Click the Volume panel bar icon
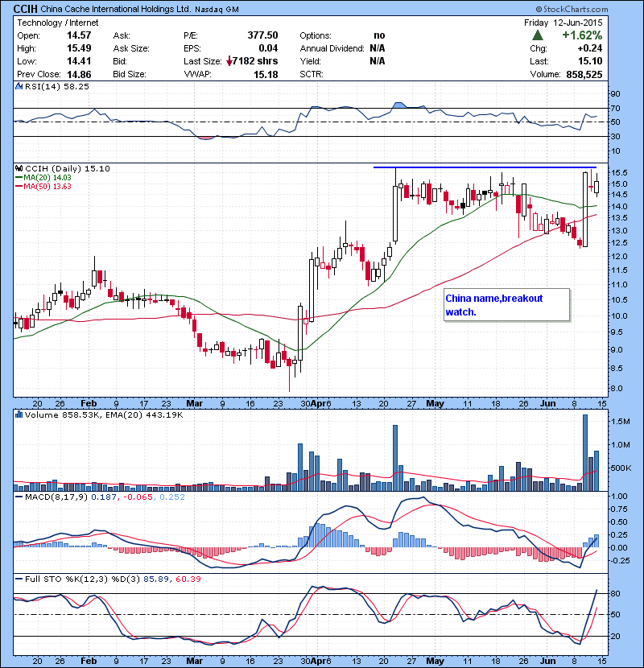The width and height of the screenshot is (644, 668). 19,414
